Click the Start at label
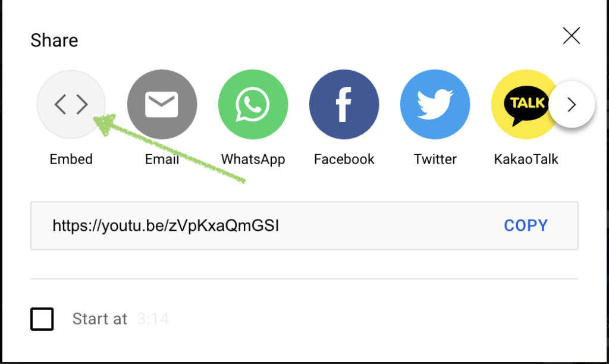609x364 pixels. point(100,319)
